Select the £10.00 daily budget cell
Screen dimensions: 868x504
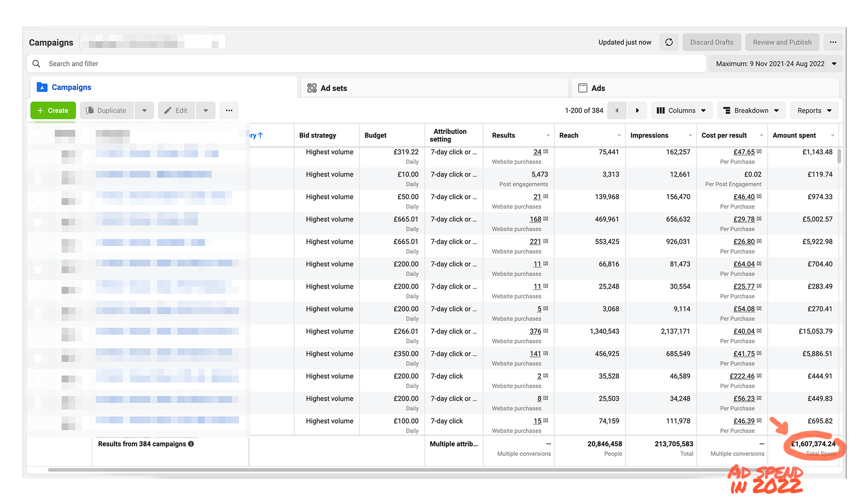tap(392, 179)
